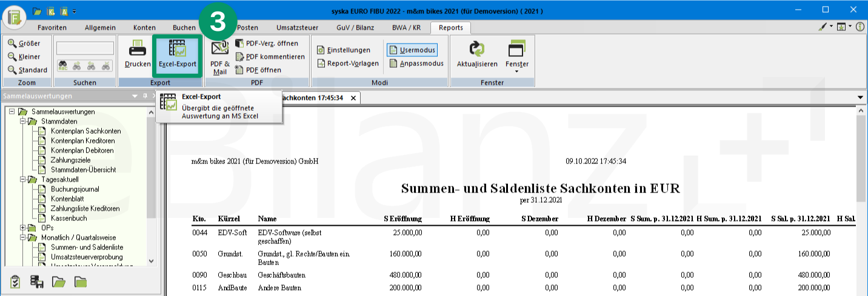Select the Reports ribbon tab

[450, 27]
